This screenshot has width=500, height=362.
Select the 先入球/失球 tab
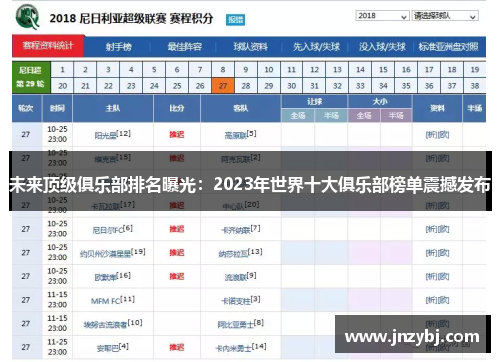(316, 47)
